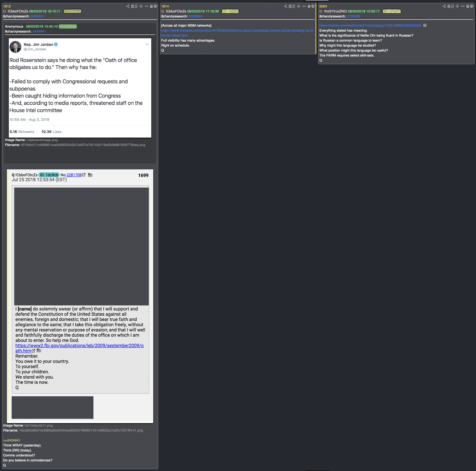Click green ID badge 77c47e
The image size is (476, 471).
pos(68,26)
